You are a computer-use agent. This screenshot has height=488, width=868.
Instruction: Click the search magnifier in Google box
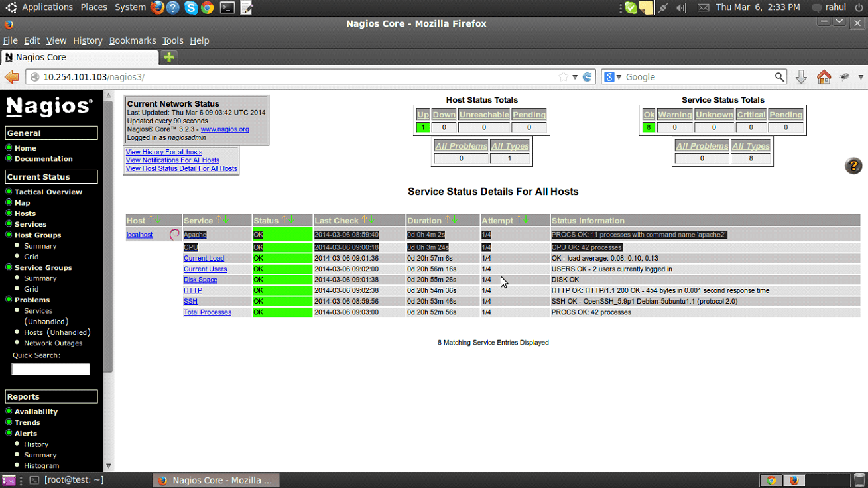(780, 77)
